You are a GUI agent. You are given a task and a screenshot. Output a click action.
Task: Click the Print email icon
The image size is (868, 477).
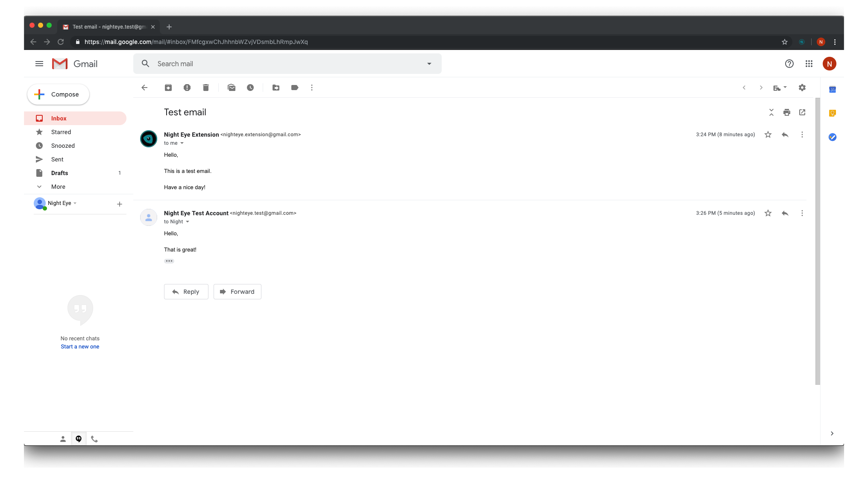coord(786,112)
